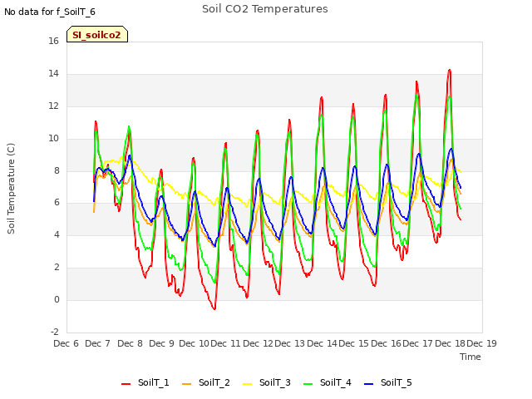The width and height of the screenshot is (532, 399).
Task: Select the SoilT_1 legend label
Action: pos(153,382)
